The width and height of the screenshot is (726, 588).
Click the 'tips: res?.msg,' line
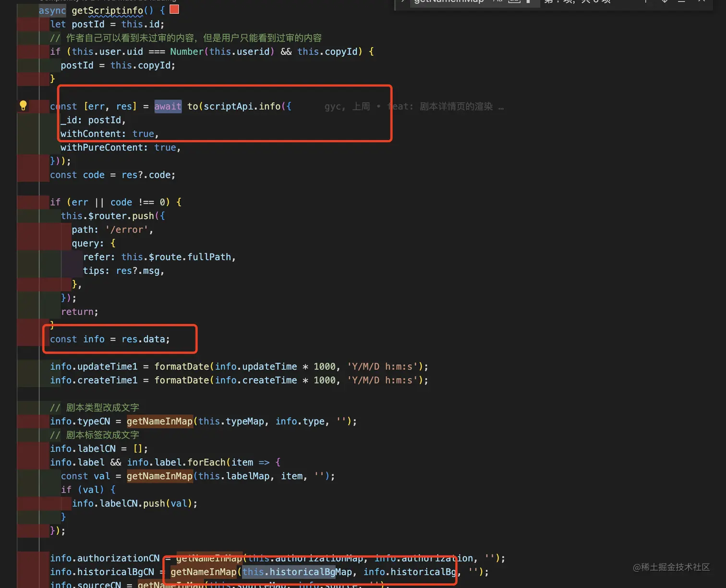click(123, 271)
